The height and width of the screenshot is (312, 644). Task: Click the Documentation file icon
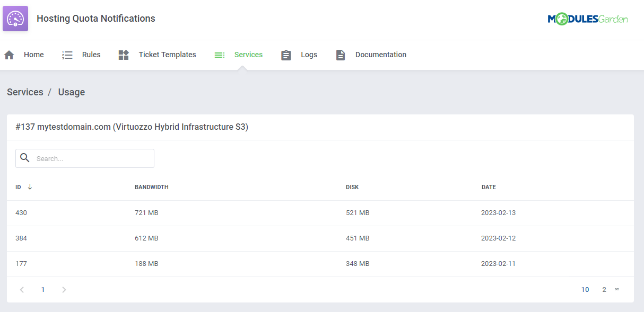click(341, 55)
